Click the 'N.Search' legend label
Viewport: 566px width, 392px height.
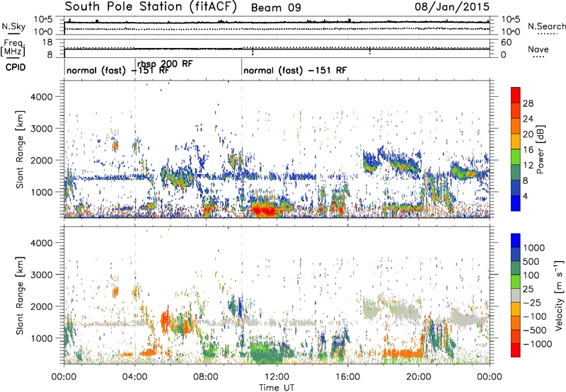(x=547, y=26)
